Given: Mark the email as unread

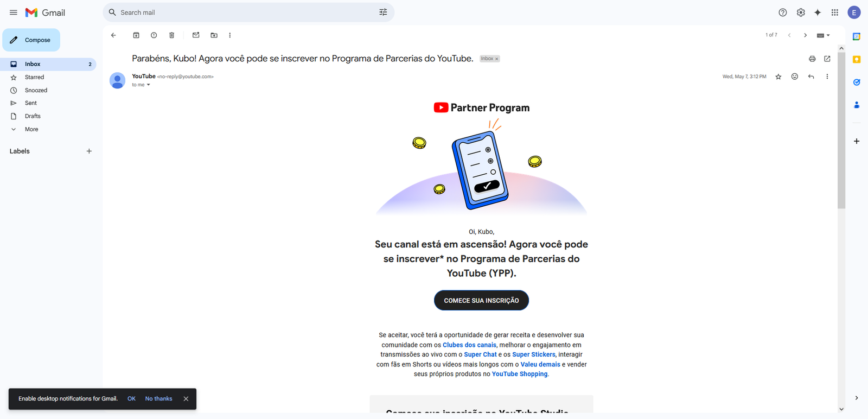Looking at the screenshot, I should point(196,35).
